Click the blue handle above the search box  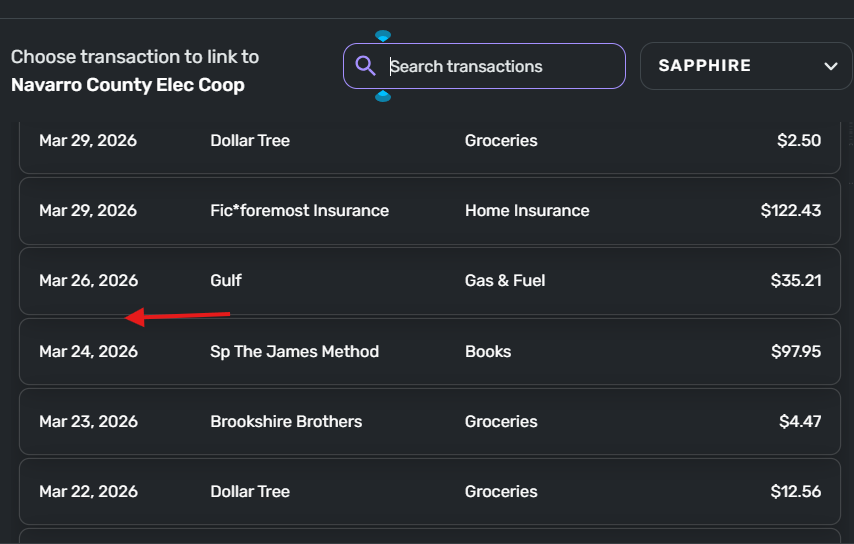click(383, 37)
